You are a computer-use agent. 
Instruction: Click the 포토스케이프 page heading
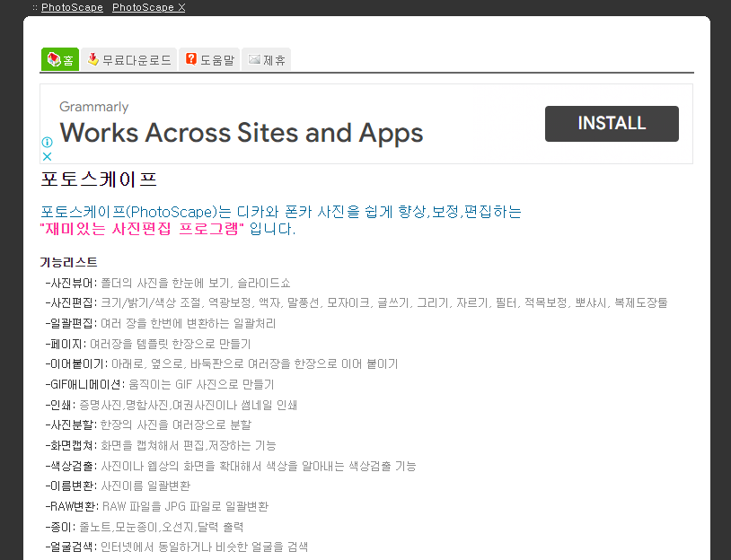pos(99,179)
